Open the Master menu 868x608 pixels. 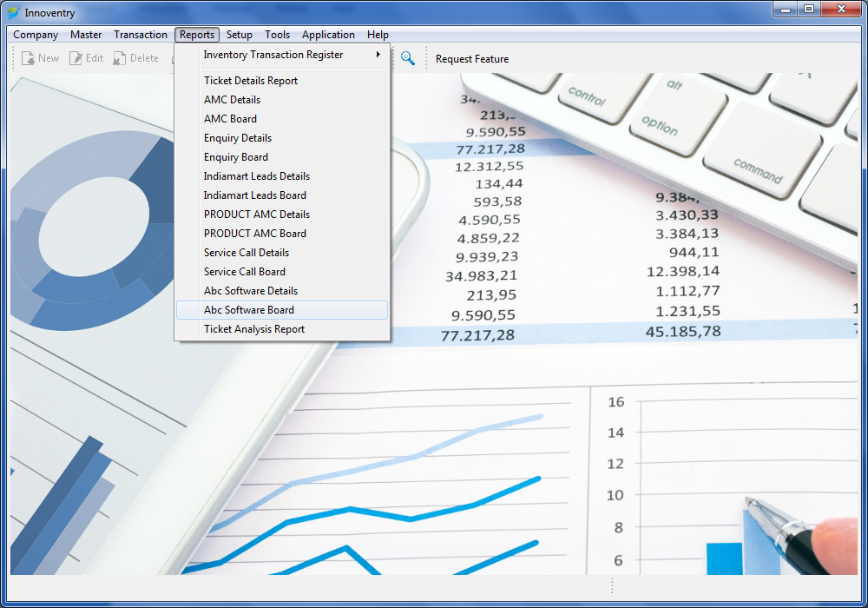coord(86,35)
